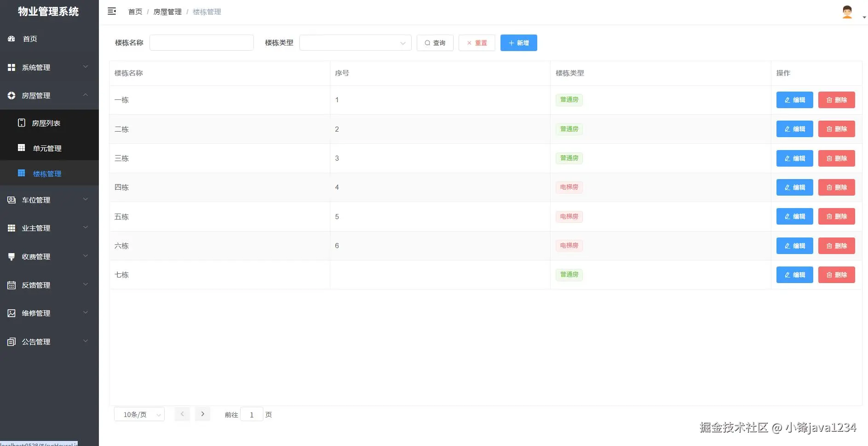The width and height of the screenshot is (868, 446).
Task: Delete the 四栋 row
Action: click(x=836, y=187)
